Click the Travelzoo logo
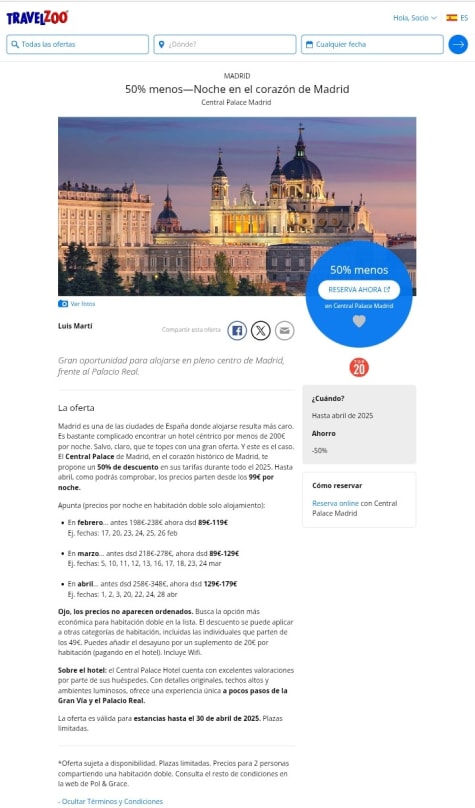475x808 pixels. pyautogui.click(x=37, y=18)
